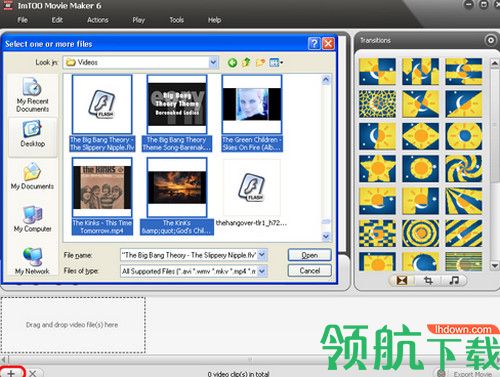Close the Select one or more files dialog
Image resolution: width=500 pixels, height=377 pixels.
pyautogui.click(x=328, y=44)
